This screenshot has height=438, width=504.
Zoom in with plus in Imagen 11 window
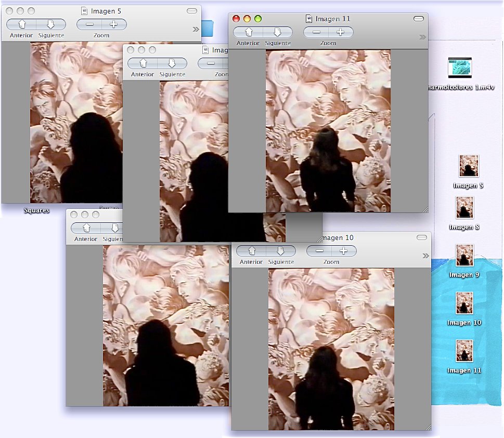[341, 32]
